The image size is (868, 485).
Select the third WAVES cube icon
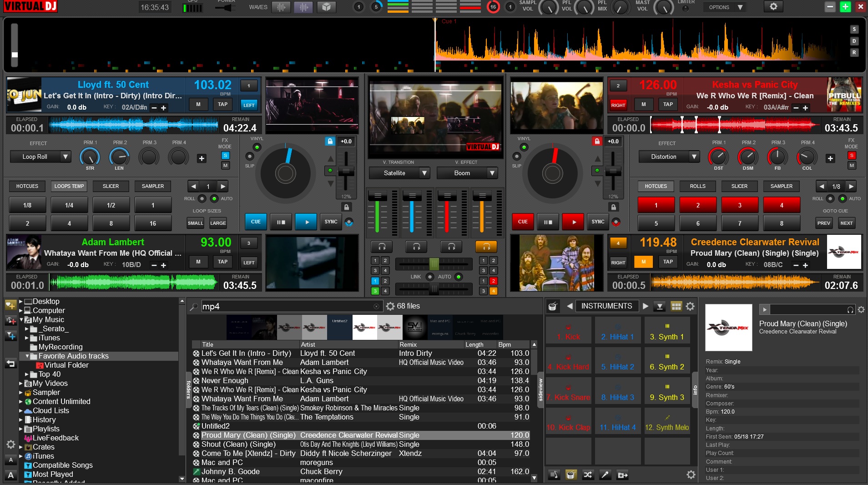tap(326, 7)
